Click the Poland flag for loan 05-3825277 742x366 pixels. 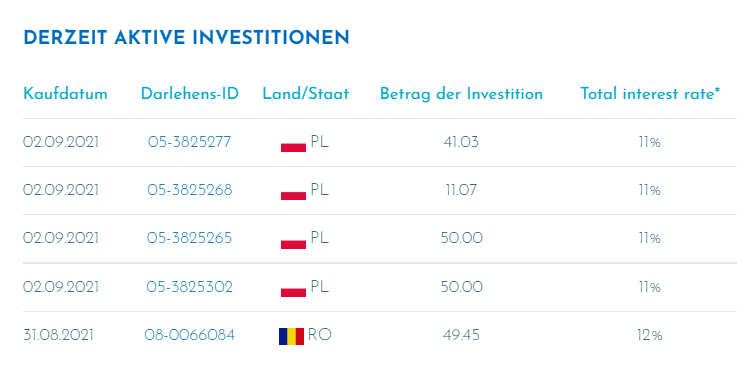[293, 143]
